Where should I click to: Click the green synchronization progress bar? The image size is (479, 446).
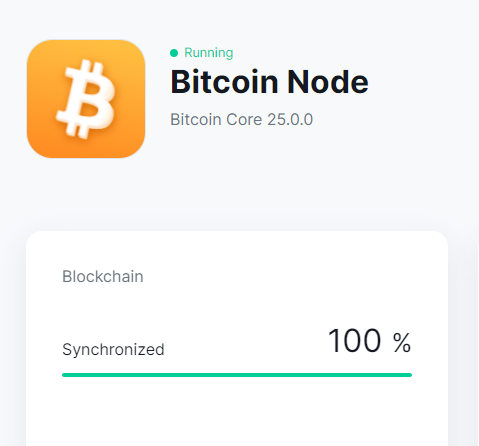click(237, 375)
